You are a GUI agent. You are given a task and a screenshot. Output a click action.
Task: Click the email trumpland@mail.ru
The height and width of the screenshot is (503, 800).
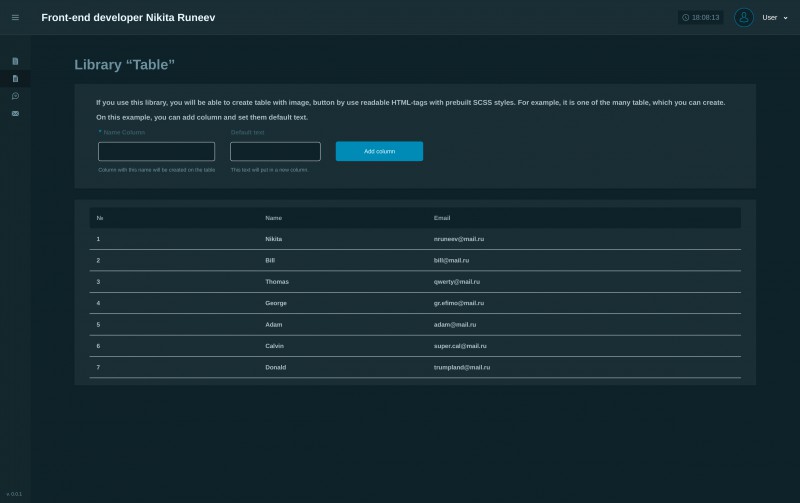(462, 367)
